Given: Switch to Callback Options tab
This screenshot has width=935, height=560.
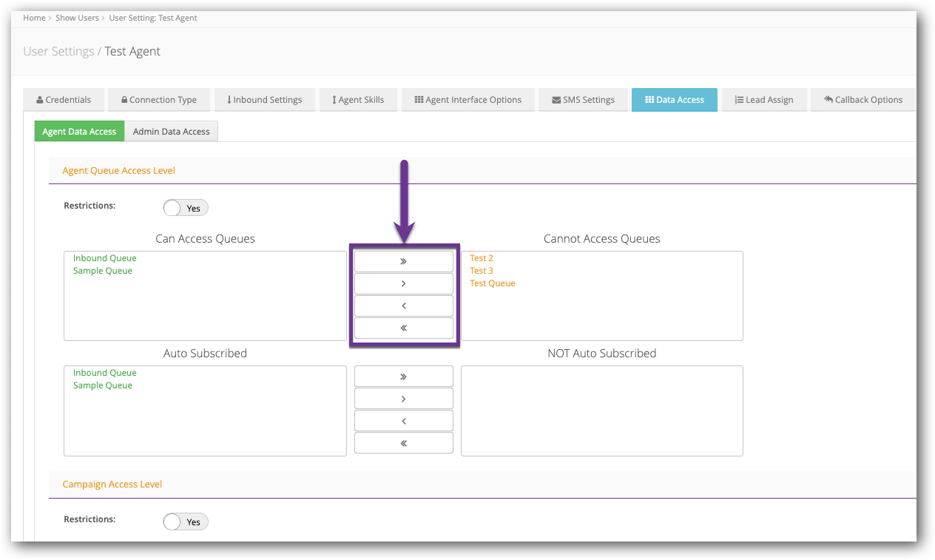Looking at the screenshot, I should pos(863,100).
